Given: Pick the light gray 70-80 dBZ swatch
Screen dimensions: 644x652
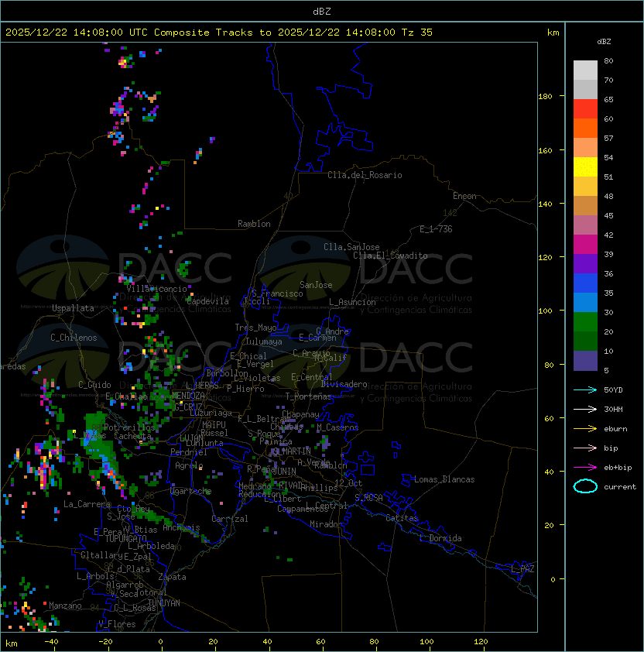Looking at the screenshot, I should 585,70.
